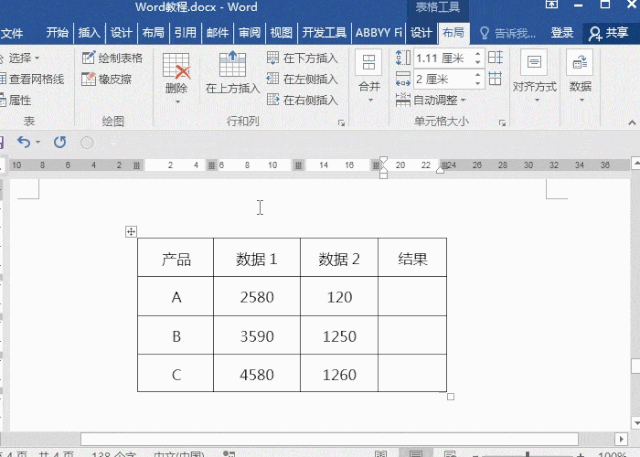Click table cell containing 1250
640x457 pixels.
(x=339, y=335)
